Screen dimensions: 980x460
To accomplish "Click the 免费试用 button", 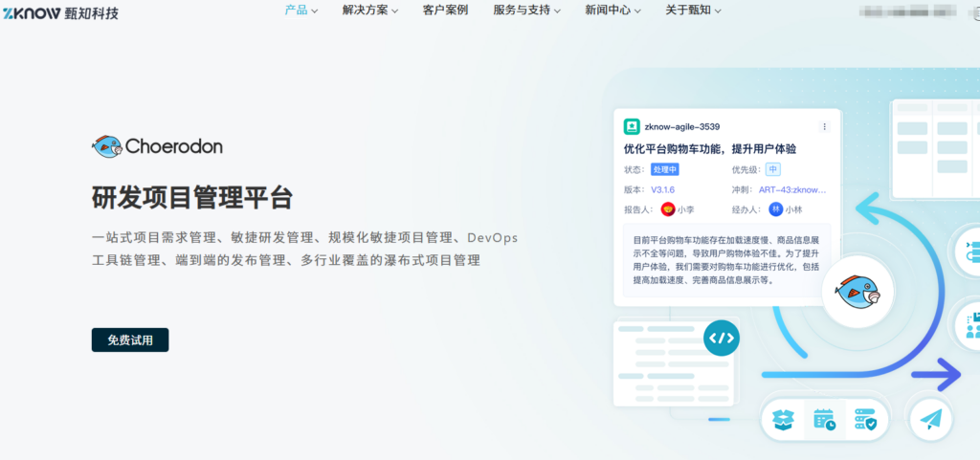I will [x=130, y=340].
